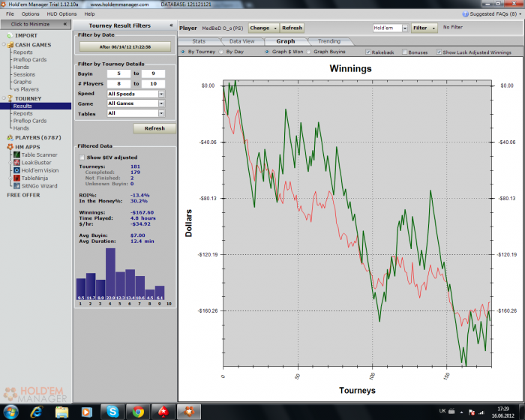Click the network signal tray icon
This screenshot has height=420, width=525.
tap(481, 412)
